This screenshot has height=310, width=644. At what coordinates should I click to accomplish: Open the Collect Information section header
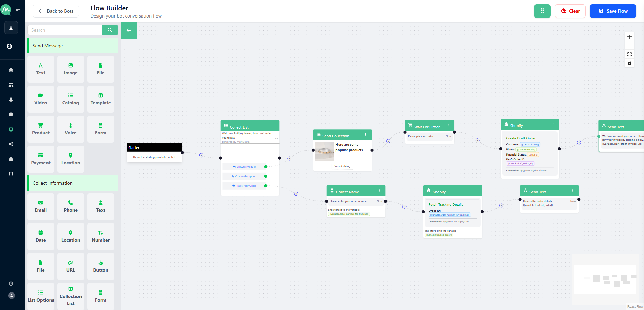click(73, 183)
